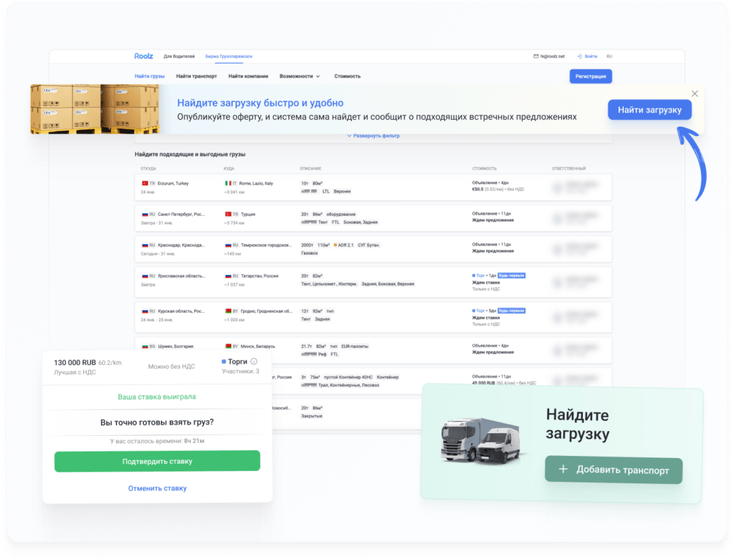Cancel the bid using Отменить ставку link
Viewport: 734px width, 560px height.
157,488
